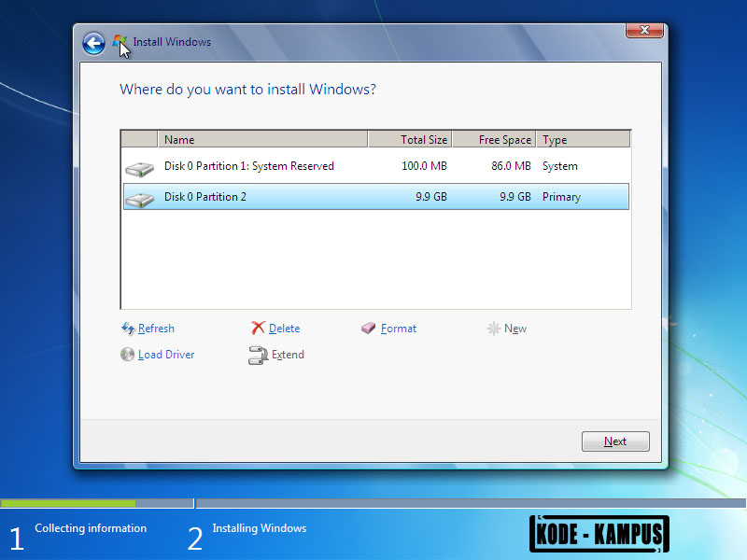Choose the Extend link

(288, 355)
